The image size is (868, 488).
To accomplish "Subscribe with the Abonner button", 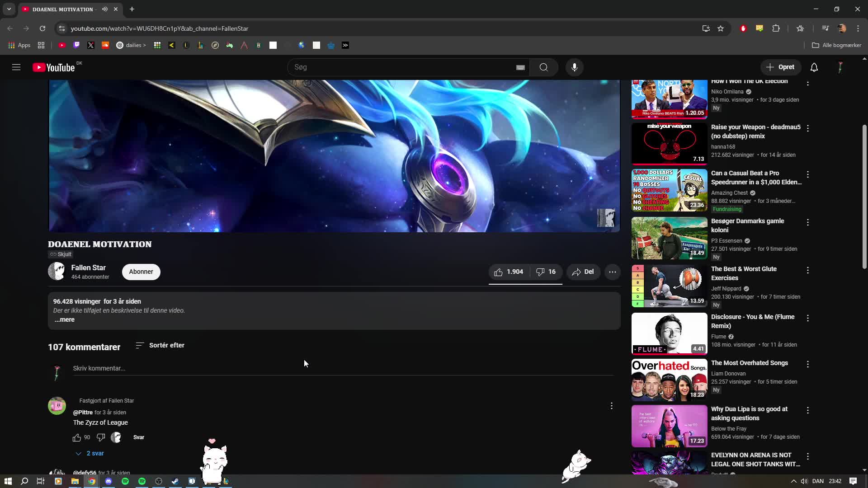I will (141, 272).
